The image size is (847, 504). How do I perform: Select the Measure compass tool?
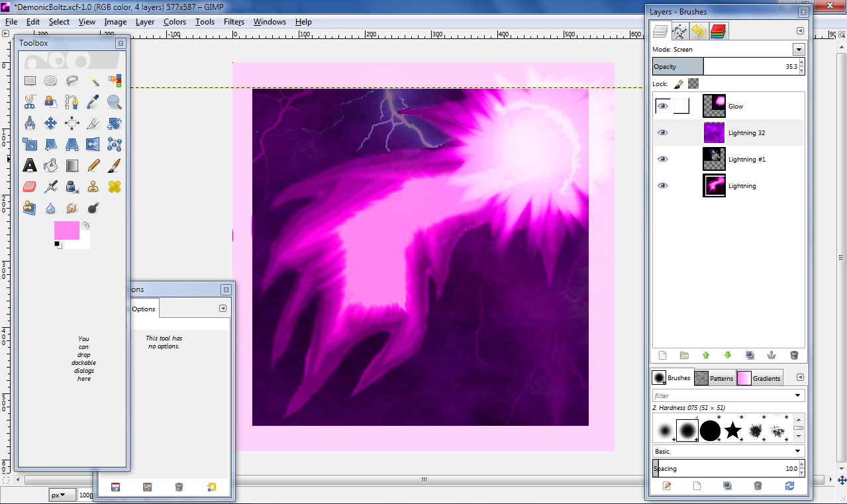point(30,123)
